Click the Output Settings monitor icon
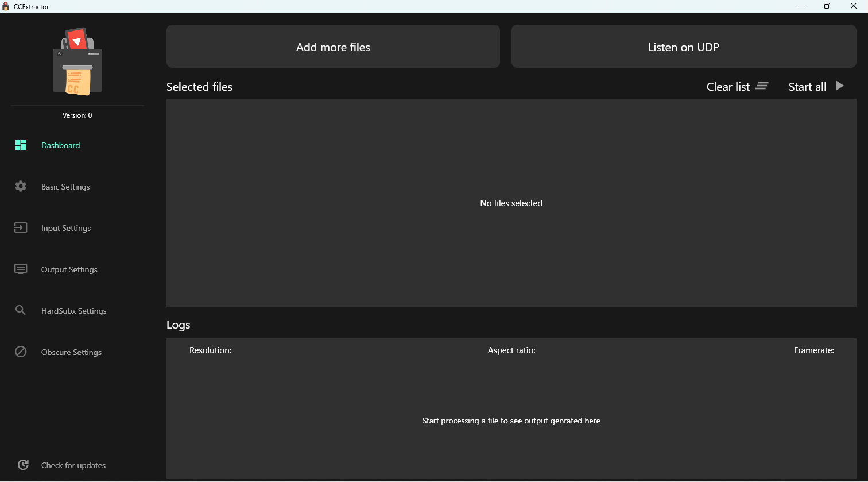868x482 pixels. click(21, 269)
